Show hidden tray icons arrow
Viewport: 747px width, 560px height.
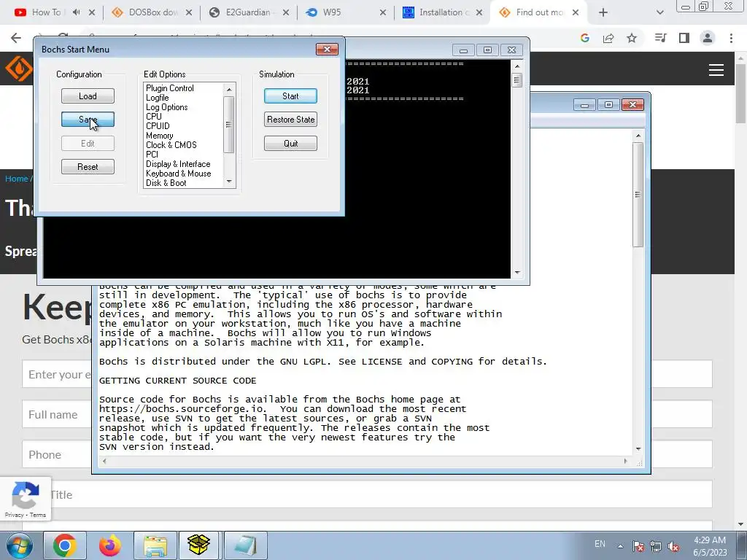pyautogui.click(x=620, y=545)
